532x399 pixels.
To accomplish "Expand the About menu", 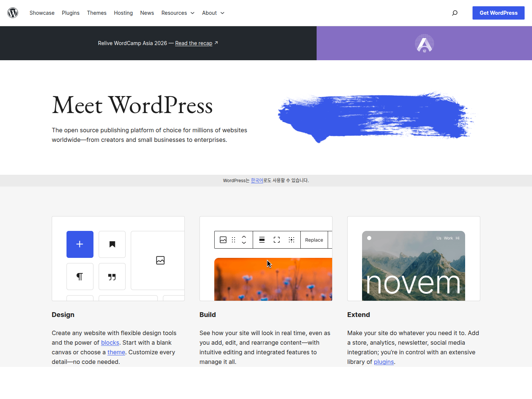I will (214, 13).
